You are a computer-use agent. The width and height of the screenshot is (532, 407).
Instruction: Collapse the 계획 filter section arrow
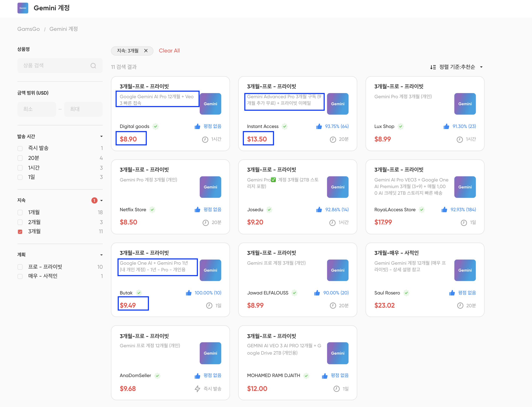pyautogui.click(x=101, y=255)
